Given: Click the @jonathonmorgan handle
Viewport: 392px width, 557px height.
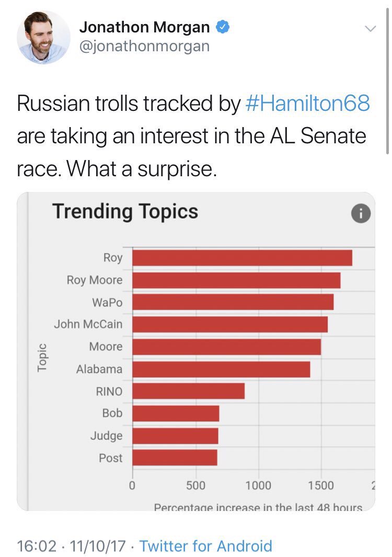Looking at the screenshot, I should [x=144, y=46].
